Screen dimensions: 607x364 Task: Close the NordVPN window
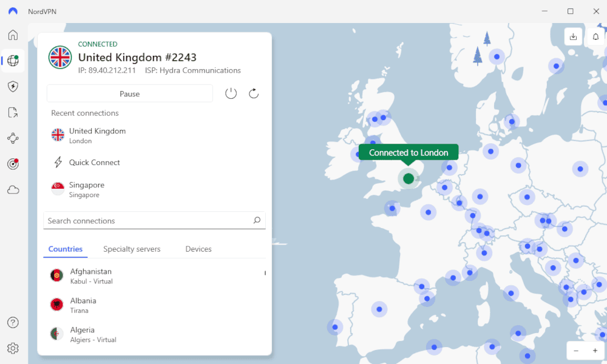tap(596, 11)
